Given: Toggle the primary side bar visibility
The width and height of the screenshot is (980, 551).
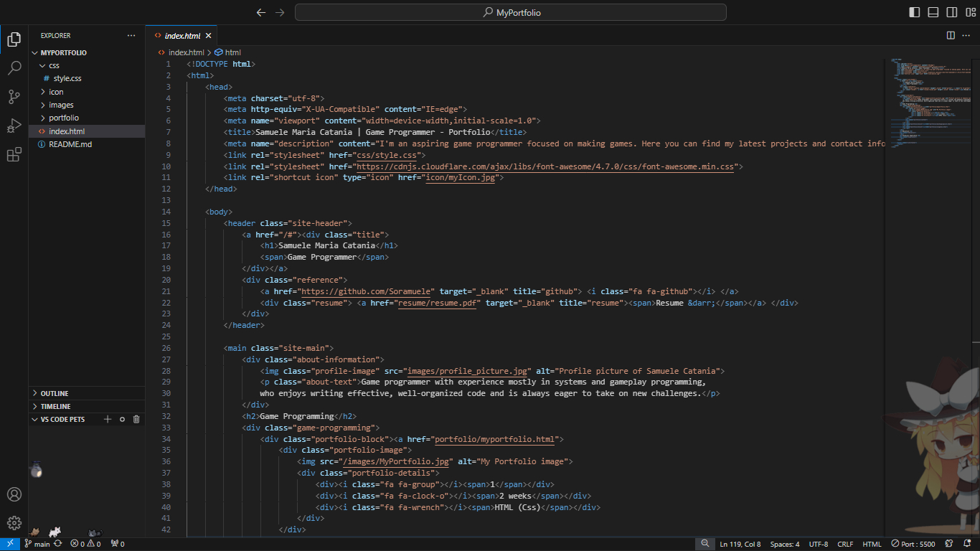Looking at the screenshot, I should tap(913, 12).
